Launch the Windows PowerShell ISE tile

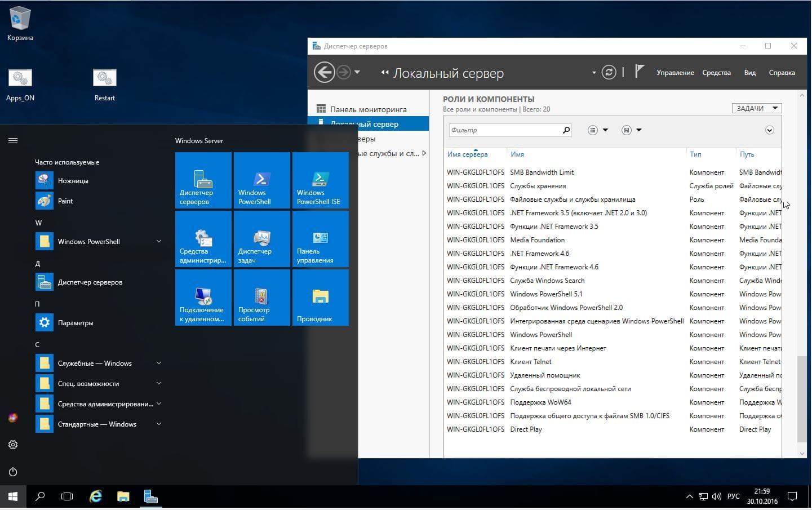coord(321,180)
